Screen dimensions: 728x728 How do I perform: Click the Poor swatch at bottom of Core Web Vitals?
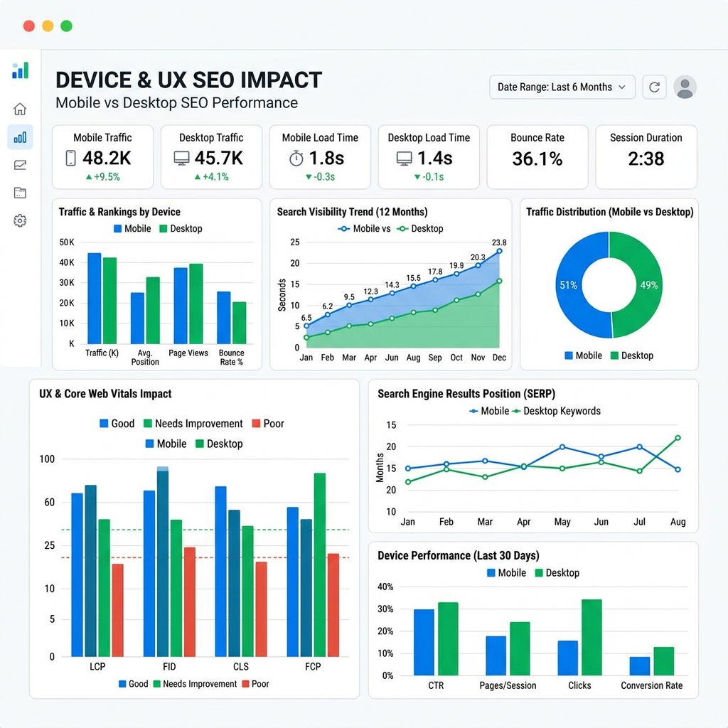[x=246, y=684]
